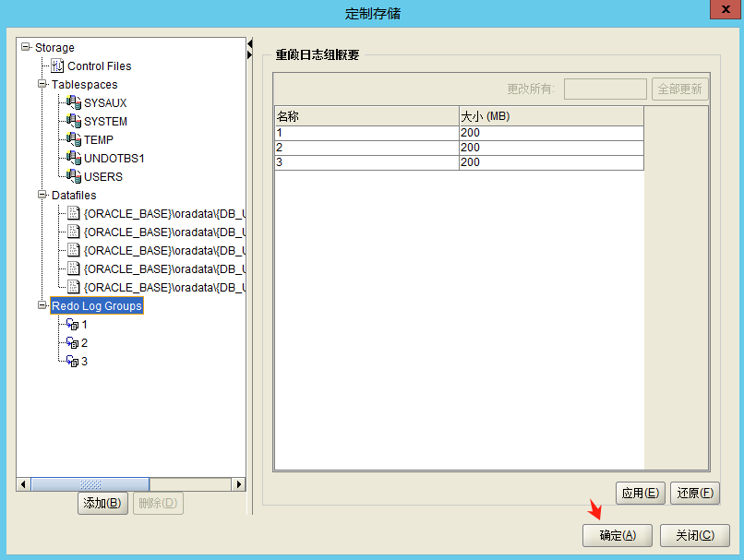Select the Storage tree label

[x=54, y=47]
